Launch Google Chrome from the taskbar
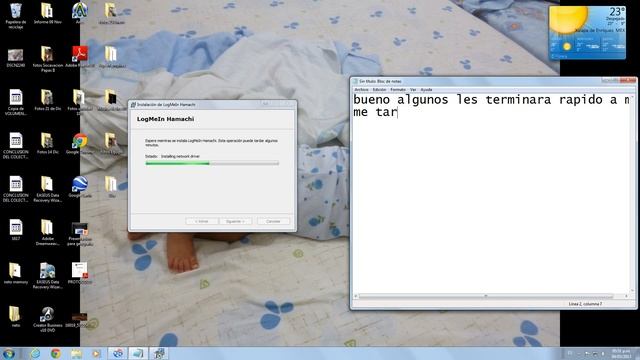This screenshot has width=640, height=360. [56, 353]
